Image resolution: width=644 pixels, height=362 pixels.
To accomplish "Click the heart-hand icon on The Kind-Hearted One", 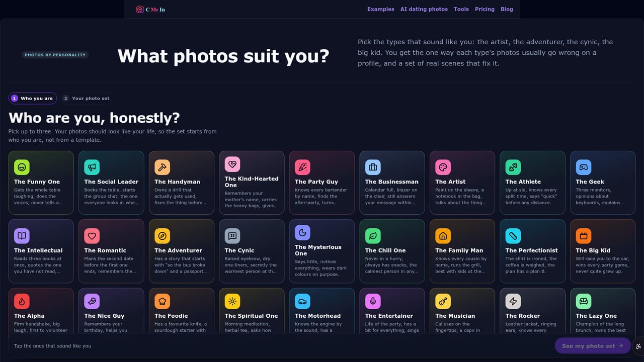I will point(232,164).
